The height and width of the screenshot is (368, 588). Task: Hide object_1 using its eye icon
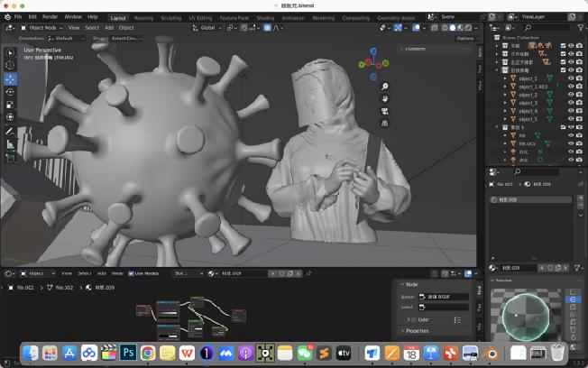(571, 78)
